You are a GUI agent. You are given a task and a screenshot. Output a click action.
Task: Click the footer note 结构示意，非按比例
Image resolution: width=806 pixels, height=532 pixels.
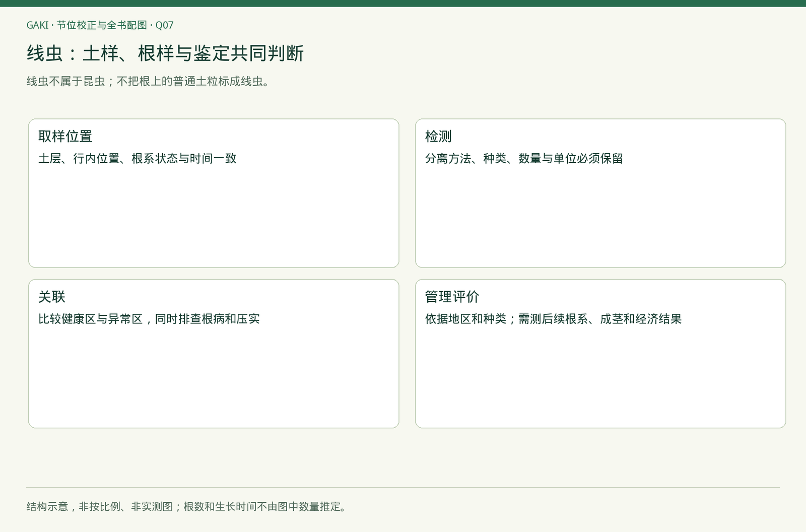tap(73, 507)
